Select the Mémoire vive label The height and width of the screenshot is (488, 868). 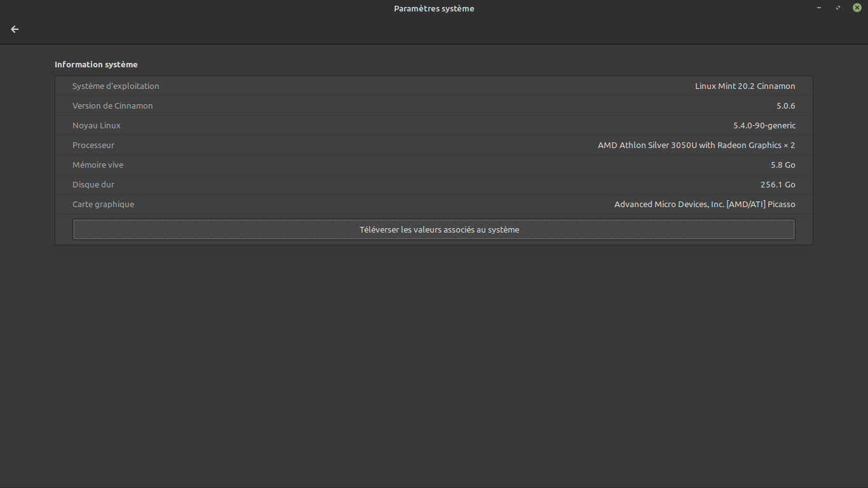98,165
